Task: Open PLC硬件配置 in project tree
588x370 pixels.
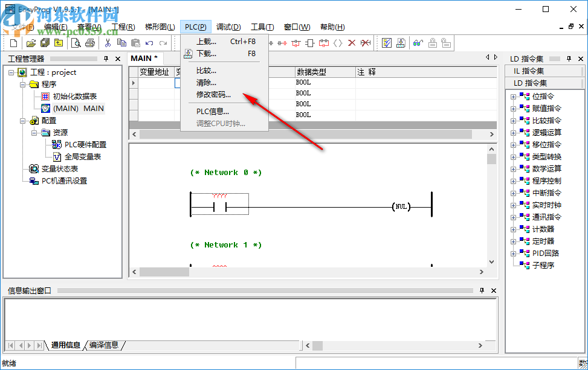Action: 85,144
